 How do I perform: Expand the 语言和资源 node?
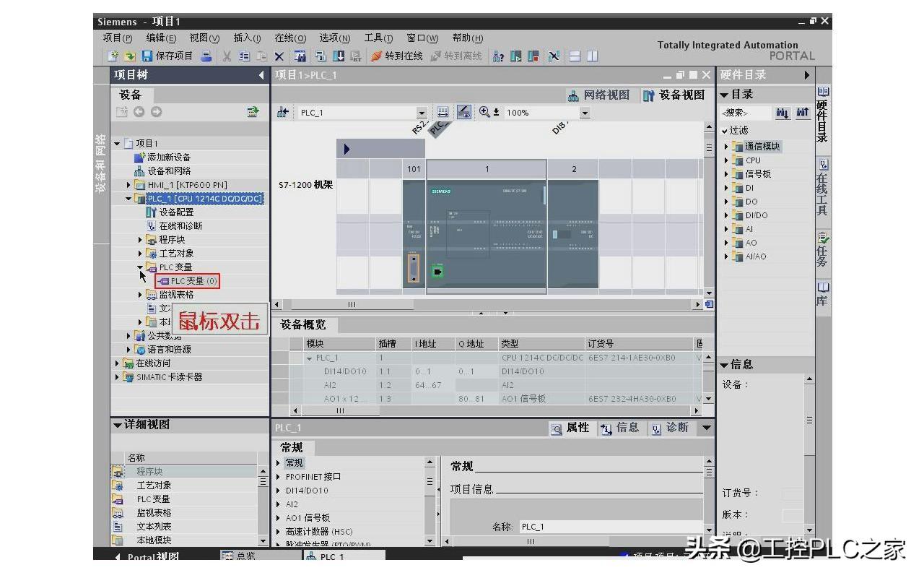pyautogui.click(x=129, y=350)
